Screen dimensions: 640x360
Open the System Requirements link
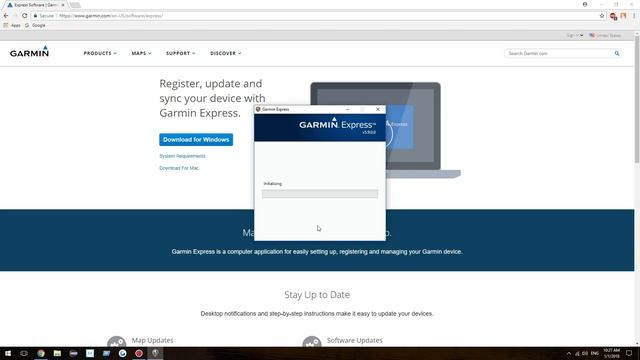182,156
